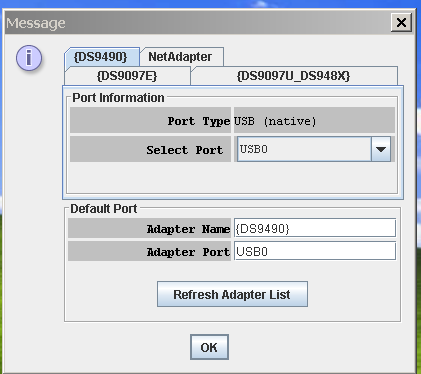Click the Adapter Name field
This screenshot has height=374, width=421.
point(315,228)
